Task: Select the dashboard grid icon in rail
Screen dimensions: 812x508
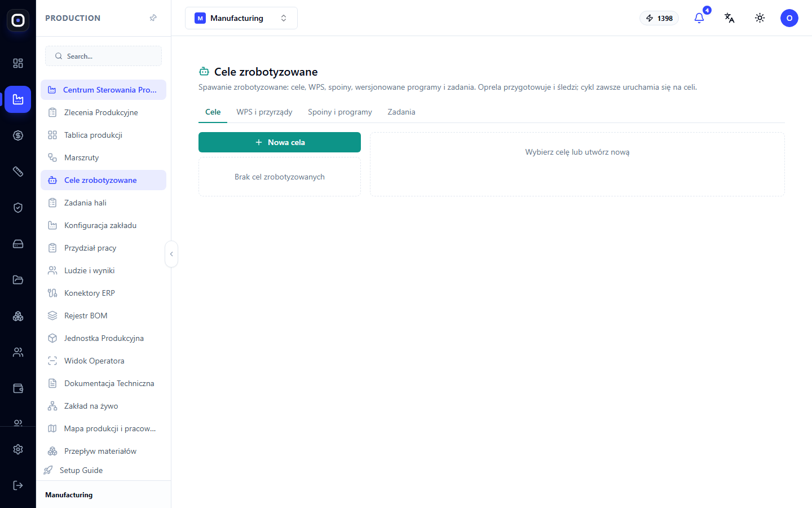Action: 18,63
